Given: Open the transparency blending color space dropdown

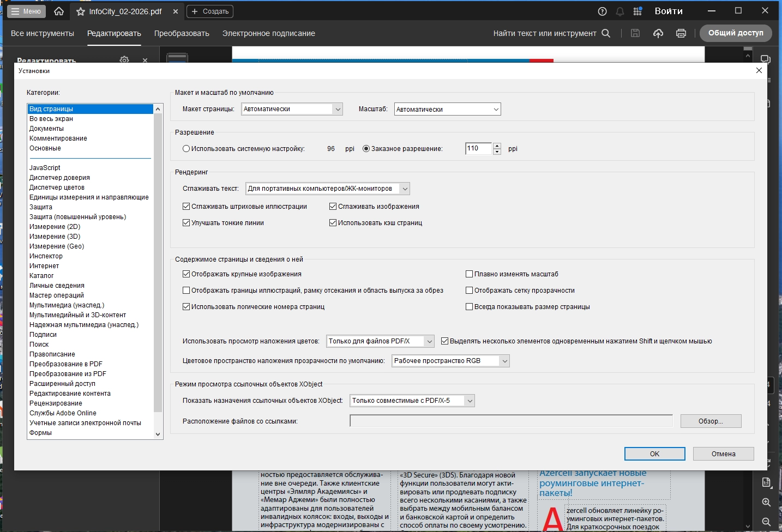Looking at the screenshot, I should [450, 361].
